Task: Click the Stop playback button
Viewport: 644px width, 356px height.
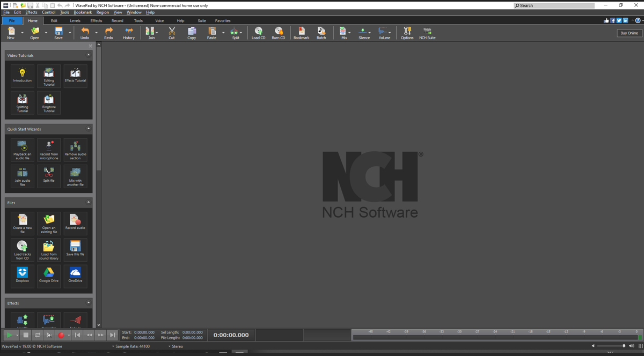Action: tap(26, 335)
